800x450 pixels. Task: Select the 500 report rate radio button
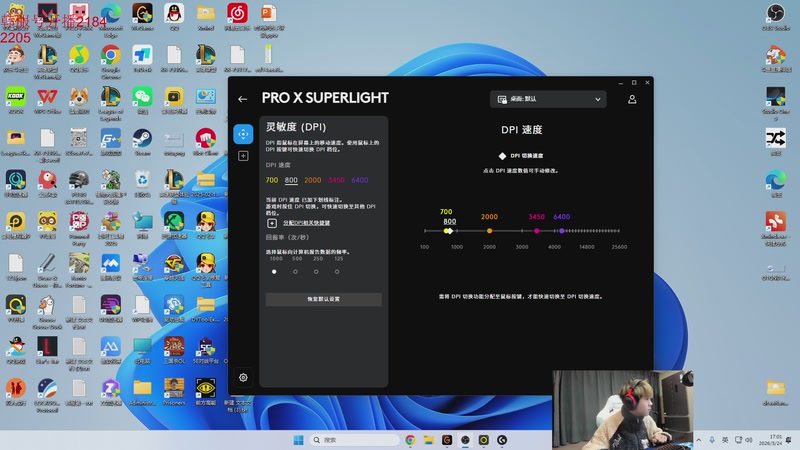(x=295, y=272)
